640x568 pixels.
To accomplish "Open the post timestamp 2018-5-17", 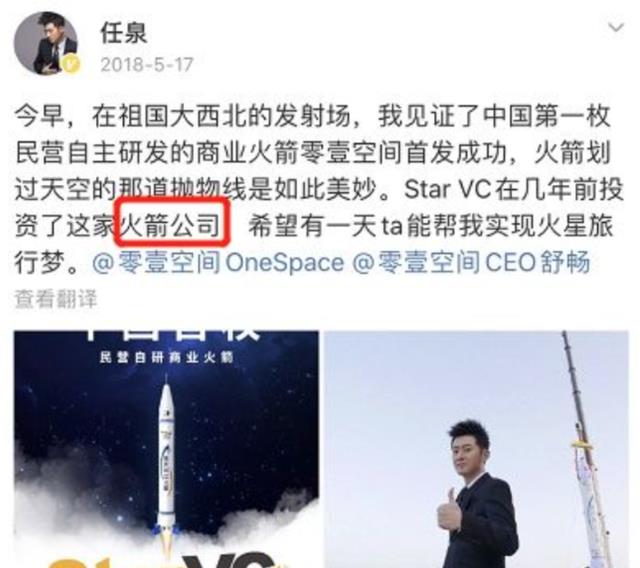I will [x=147, y=64].
